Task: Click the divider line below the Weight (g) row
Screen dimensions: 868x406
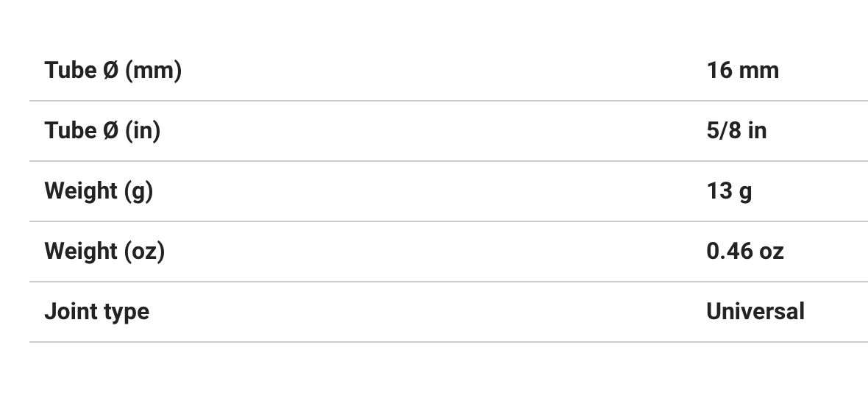Action: tap(449, 221)
